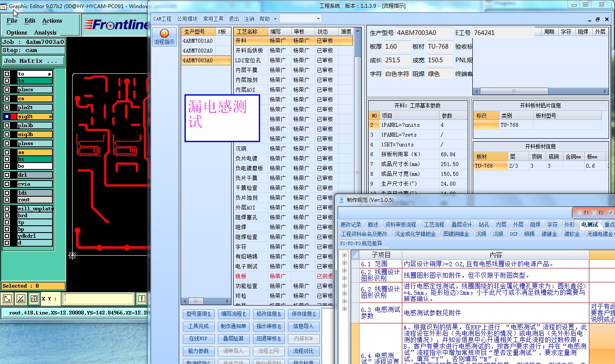
Task: Toggle visibility checkbox of layer drl
Action: (x=7, y=175)
